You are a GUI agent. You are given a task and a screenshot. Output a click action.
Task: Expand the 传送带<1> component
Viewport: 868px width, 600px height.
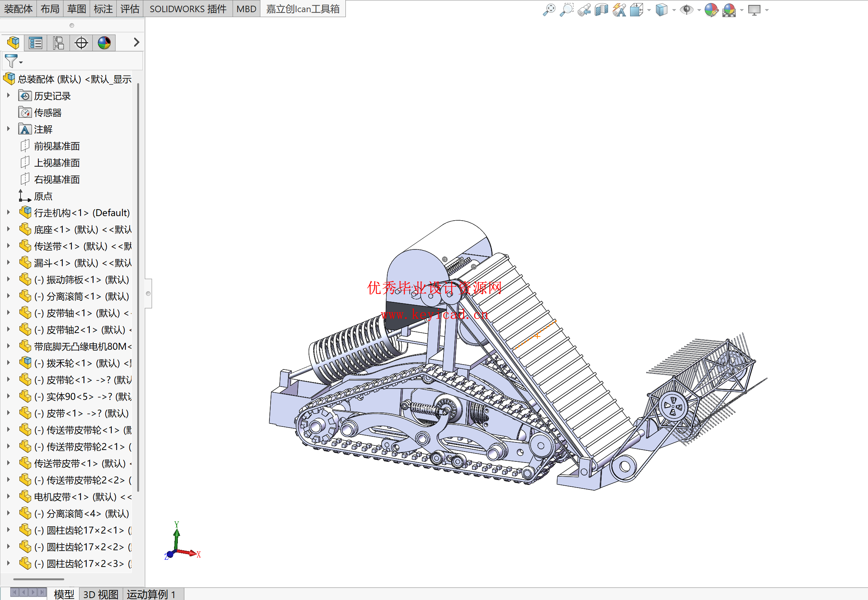[8, 246]
